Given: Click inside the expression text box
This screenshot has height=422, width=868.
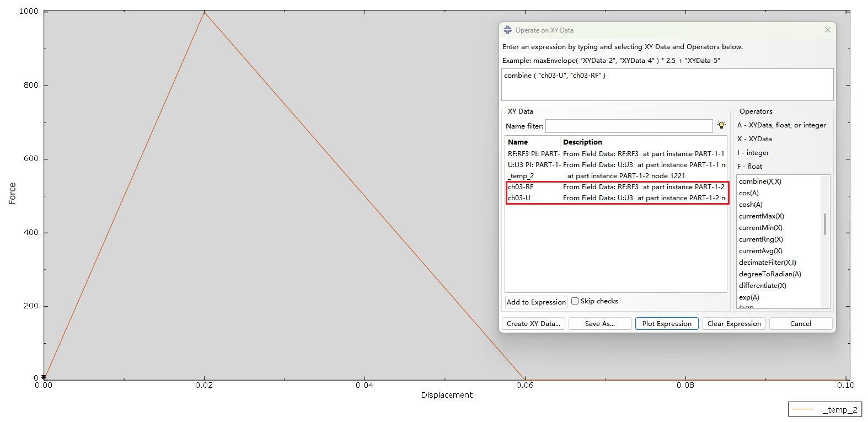Looking at the screenshot, I should tap(667, 85).
